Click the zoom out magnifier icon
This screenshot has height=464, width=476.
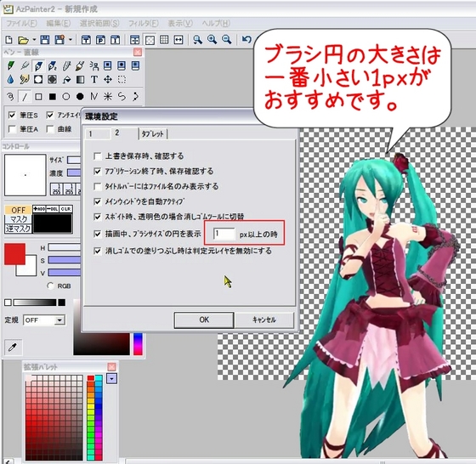226,39
